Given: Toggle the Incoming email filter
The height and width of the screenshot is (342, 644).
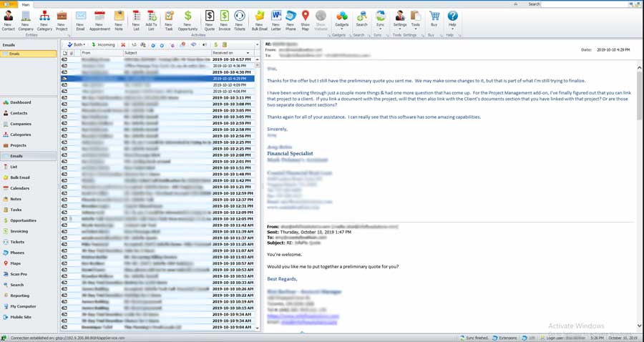Looking at the screenshot, I should [x=103, y=44].
